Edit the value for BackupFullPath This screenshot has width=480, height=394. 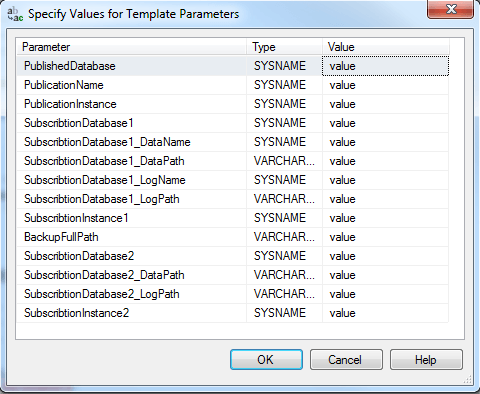(x=385, y=237)
